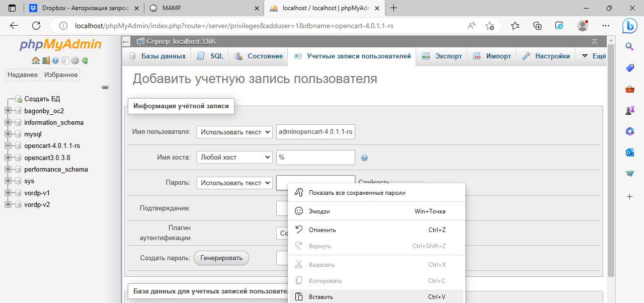Click the username text field
This screenshot has width=644, height=303.
[315, 132]
